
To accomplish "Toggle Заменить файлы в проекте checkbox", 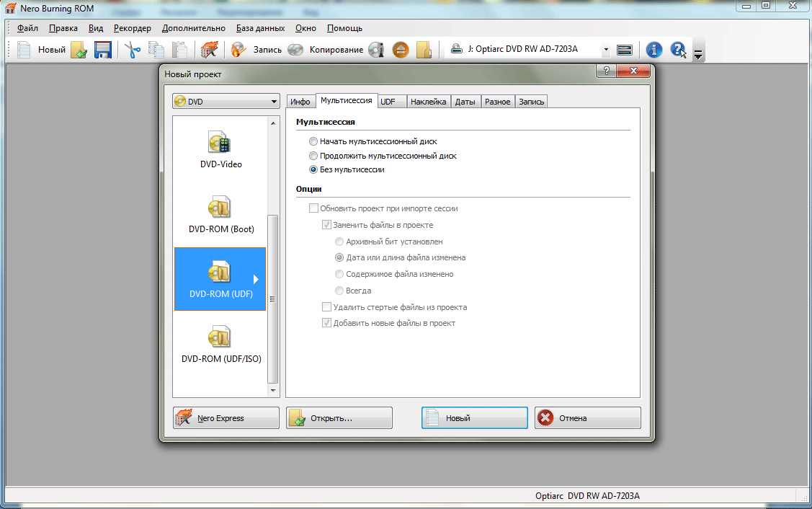I will click(327, 225).
